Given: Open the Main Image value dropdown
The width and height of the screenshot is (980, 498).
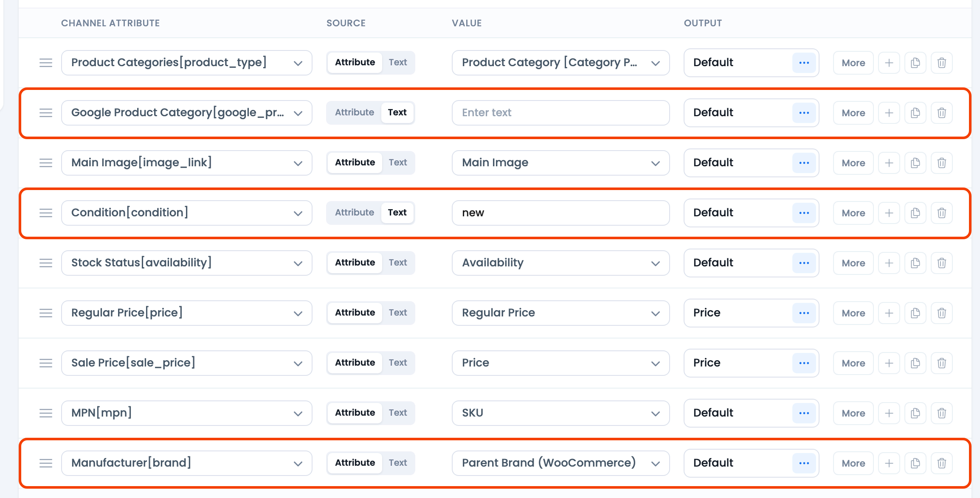Looking at the screenshot, I should click(560, 163).
